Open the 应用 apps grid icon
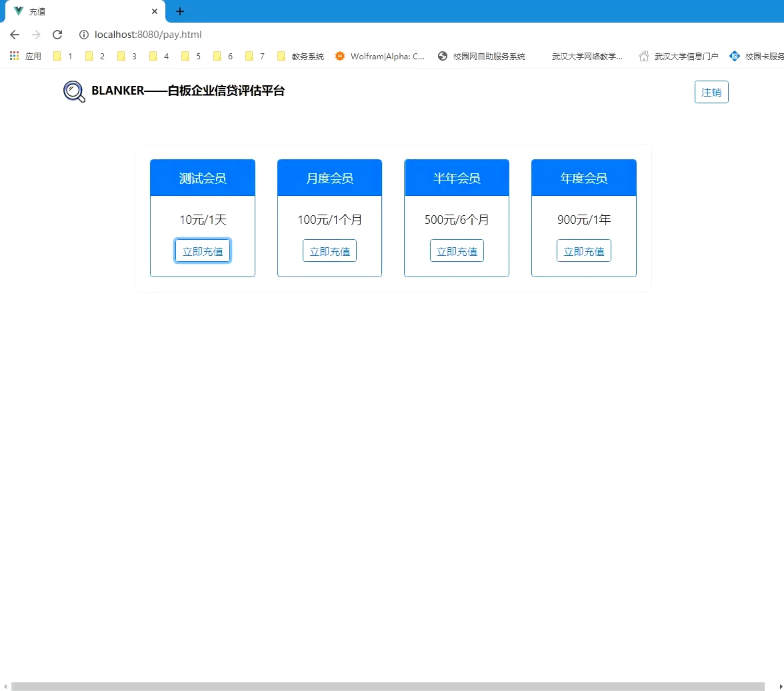 coord(25,56)
